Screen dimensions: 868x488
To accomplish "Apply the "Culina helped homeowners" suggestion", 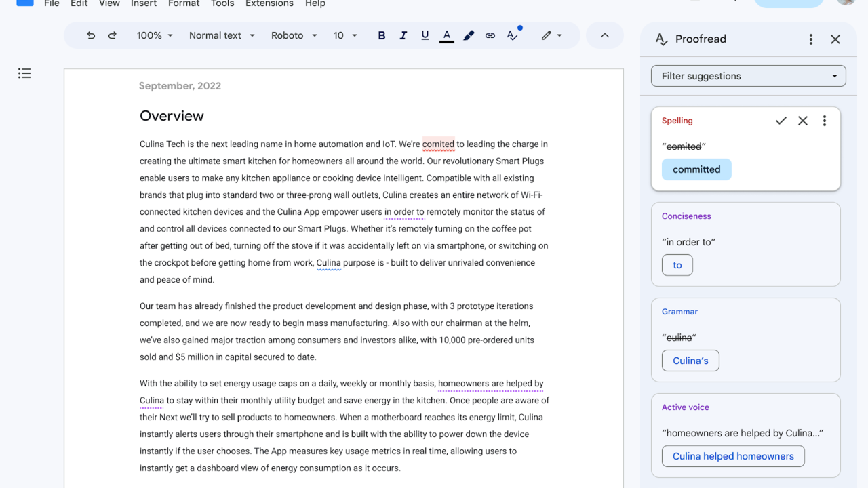I will click(733, 456).
